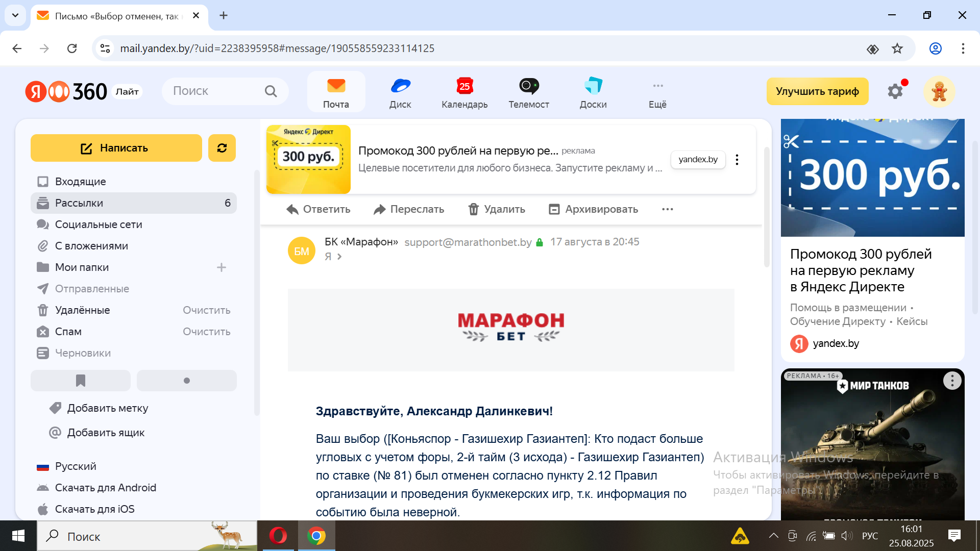980x551 pixels.
Task: Click the БМ sender avatar
Action: pos(302,251)
